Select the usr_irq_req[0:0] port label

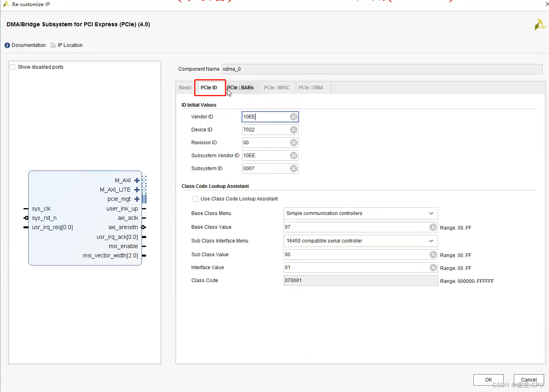point(52,228)
